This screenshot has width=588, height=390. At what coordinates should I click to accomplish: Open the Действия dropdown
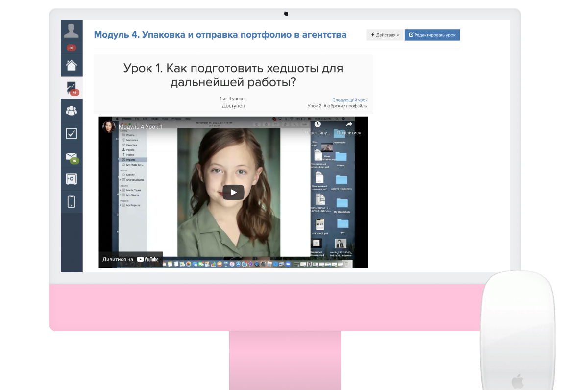tap(385, 35)
